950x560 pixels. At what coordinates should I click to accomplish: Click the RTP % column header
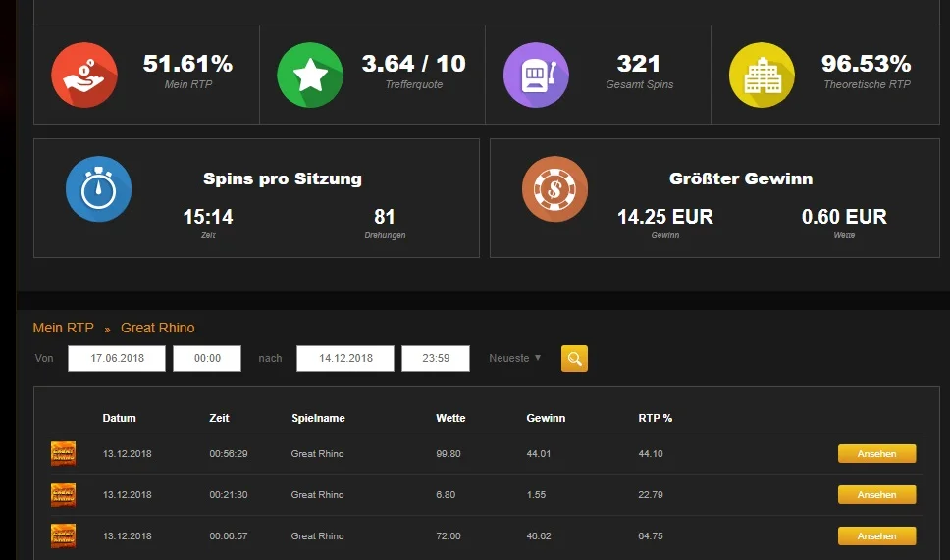(655, 418)
